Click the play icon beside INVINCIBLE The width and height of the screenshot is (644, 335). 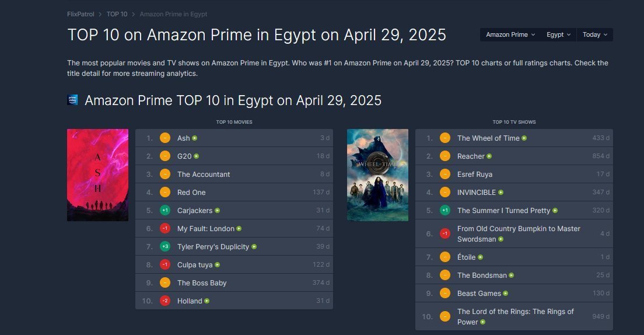(x=501, y=193)
